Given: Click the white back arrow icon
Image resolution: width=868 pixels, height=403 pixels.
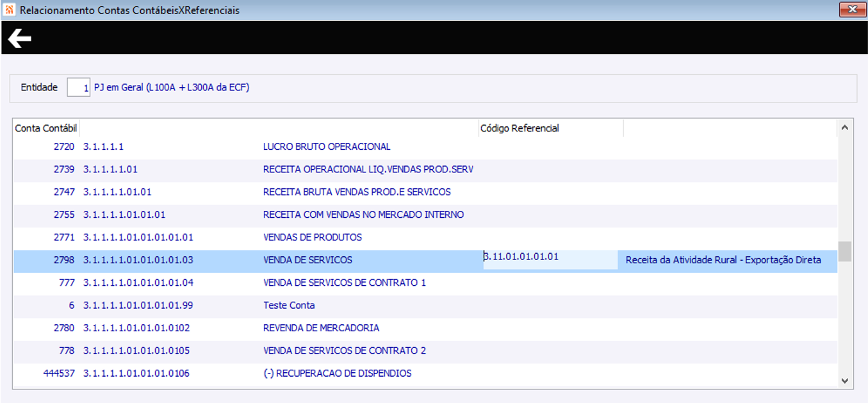Looking at the screenshot, I should (x=20, y=39).
